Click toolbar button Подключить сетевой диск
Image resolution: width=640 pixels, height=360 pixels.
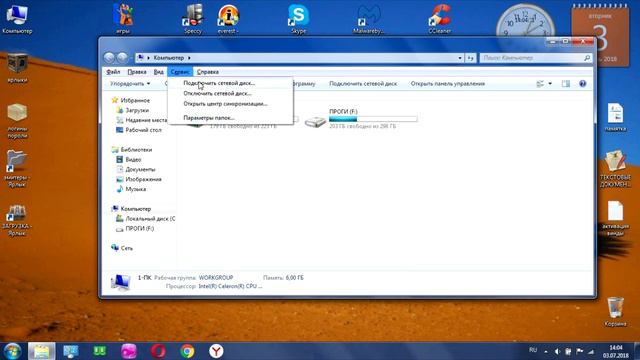pyautogui.click(x=363, y=84)
